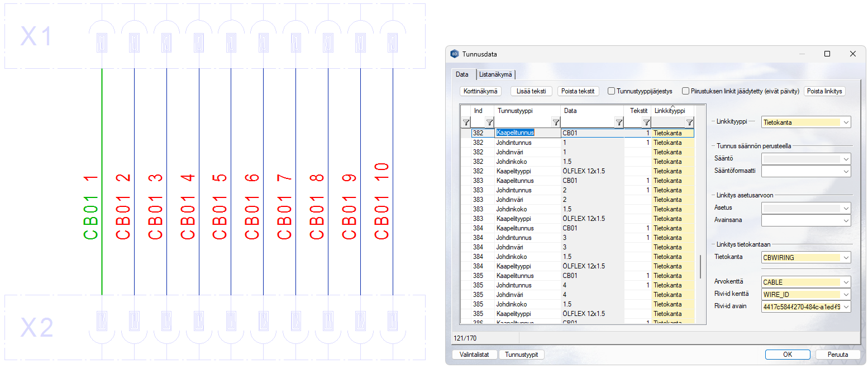Click the row-selector filter icon at table left
Viewport: 868px width, 368px height.
click(466, 122)
